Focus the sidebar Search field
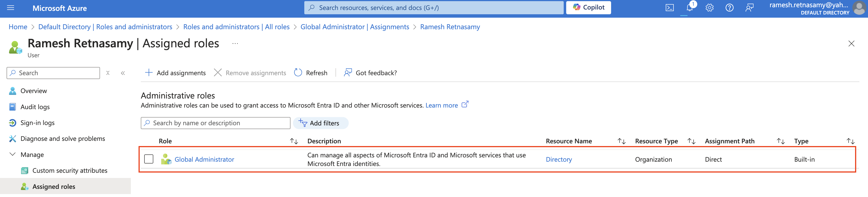Viewport: 868px width, 197px height. tap(53, 73)
